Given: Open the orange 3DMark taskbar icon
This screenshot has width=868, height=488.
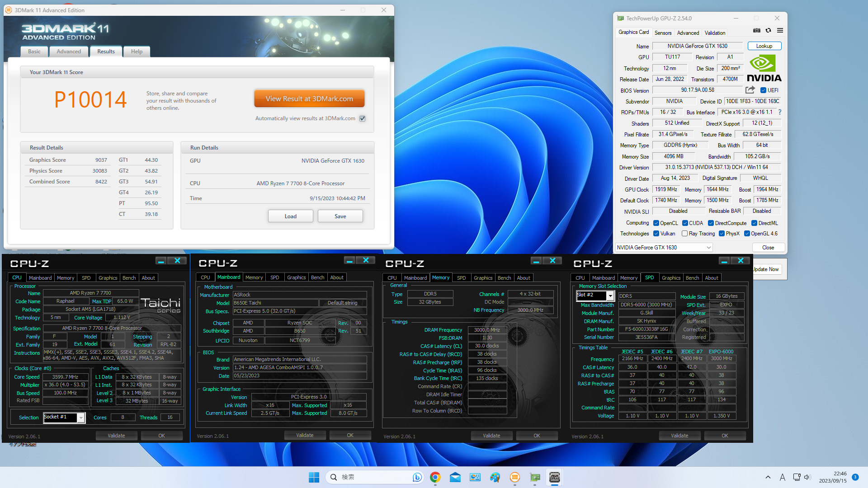Looking at the screenshot, I should [515, 477].
